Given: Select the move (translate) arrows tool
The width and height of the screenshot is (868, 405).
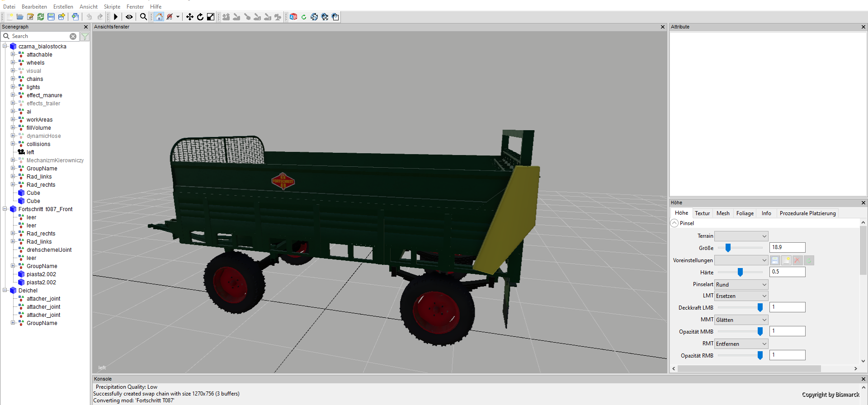Looking at the screenshot, I should [190, 17].
